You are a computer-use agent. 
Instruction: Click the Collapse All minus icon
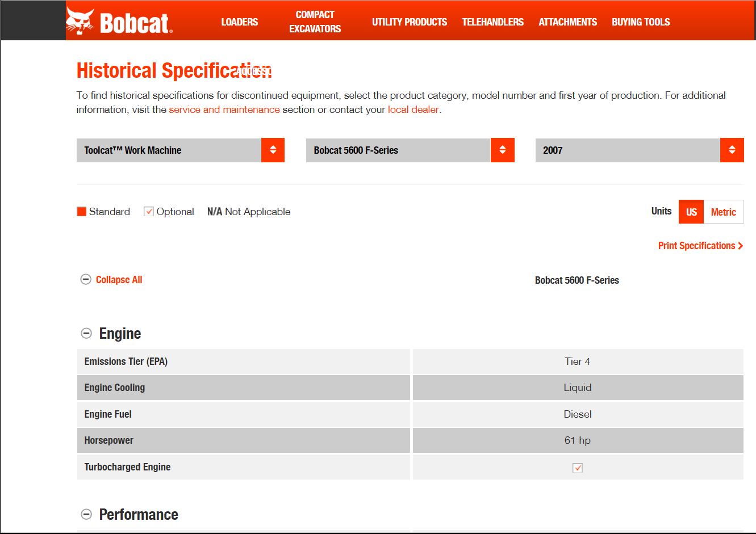[x=86, y=280]
